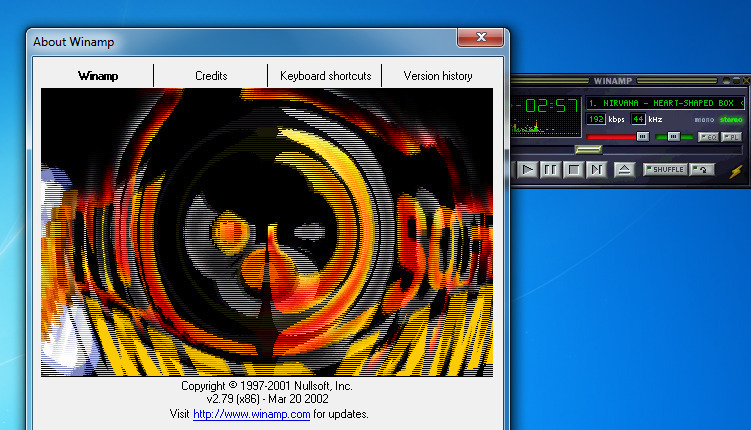This screenshot has height=430, width=751.
Task: Click the 192 kbps bitrate display
Action: pos(596,119)
